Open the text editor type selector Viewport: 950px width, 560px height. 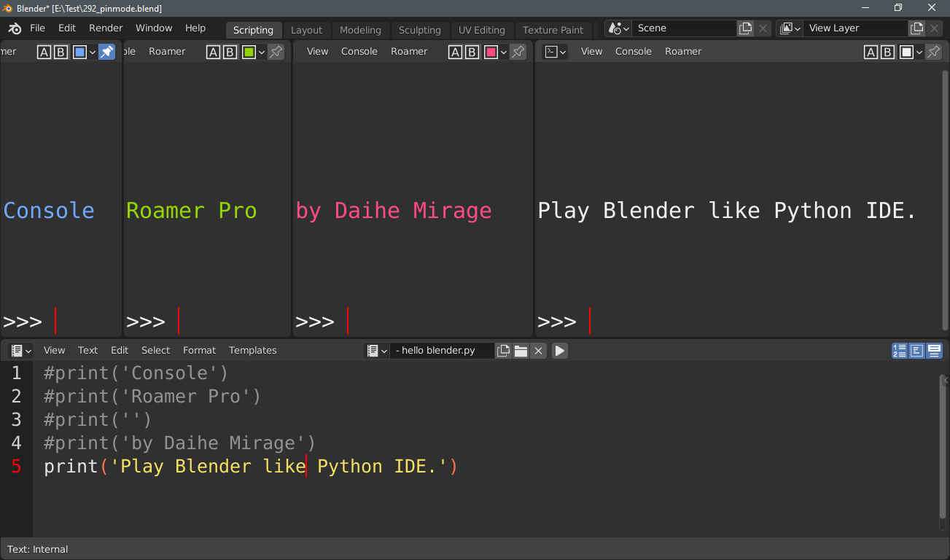tap(21, 351)
